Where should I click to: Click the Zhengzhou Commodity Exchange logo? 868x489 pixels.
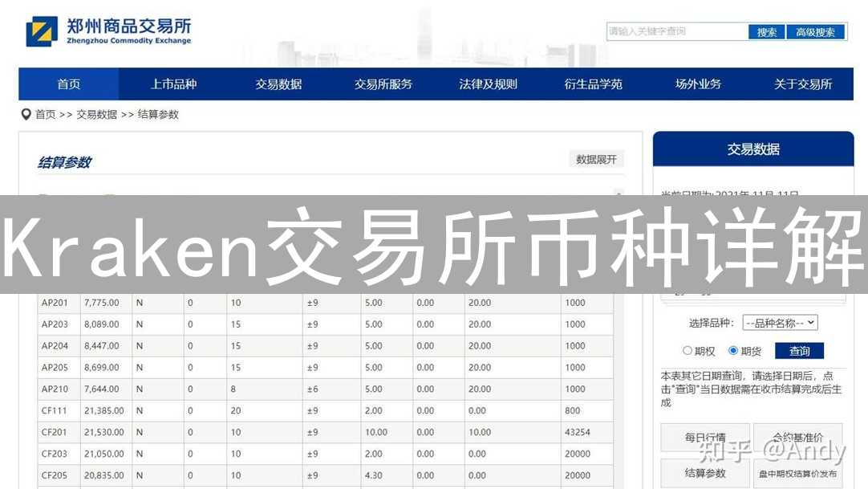click(x=108, y=31)
